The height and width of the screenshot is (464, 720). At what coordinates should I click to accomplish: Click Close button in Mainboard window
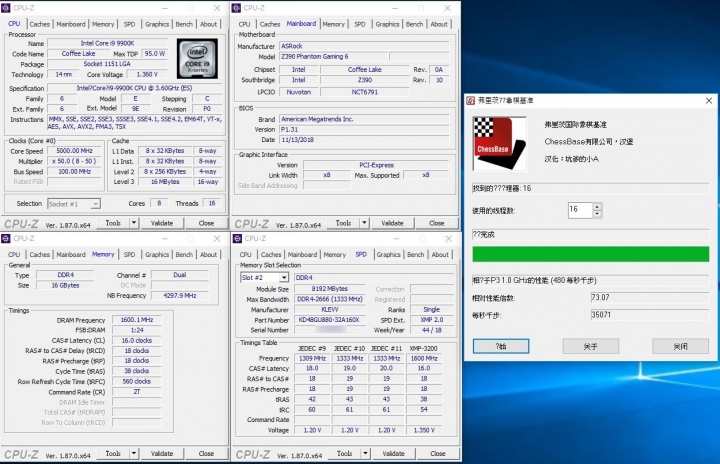coord(437,223)
